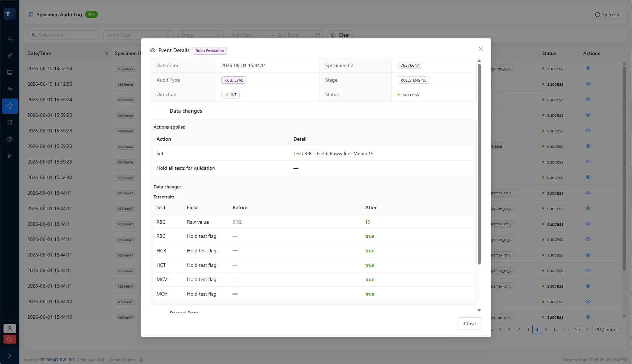Click the eye icon in Event Details header
This screenshot has height=364, width=632.
click(x=153, y=50)
